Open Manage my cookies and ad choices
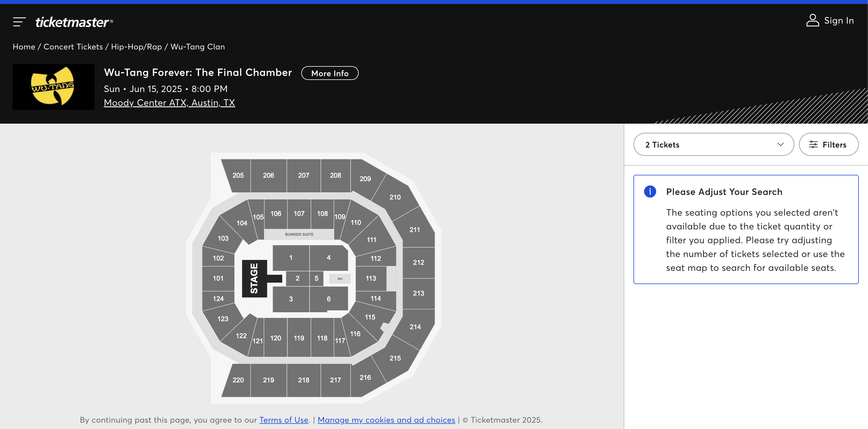The height and width of the screenshot is (429, 868). pyautogui.click(x=386, y=420)
